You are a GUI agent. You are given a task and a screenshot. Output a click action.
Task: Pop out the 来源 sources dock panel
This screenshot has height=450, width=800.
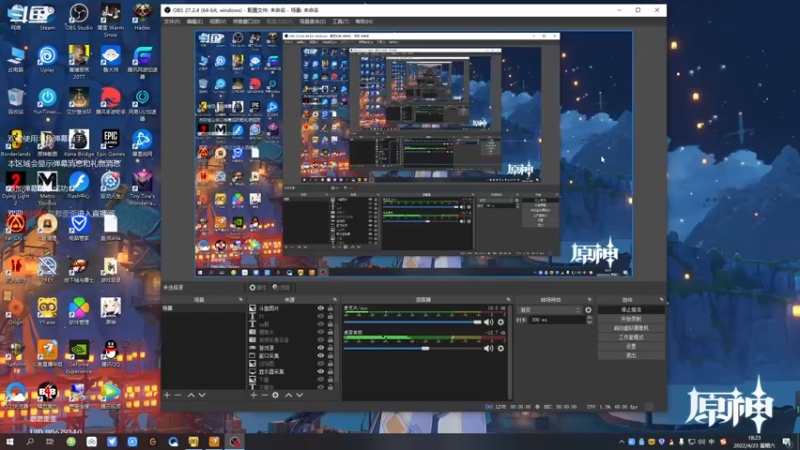335,299
